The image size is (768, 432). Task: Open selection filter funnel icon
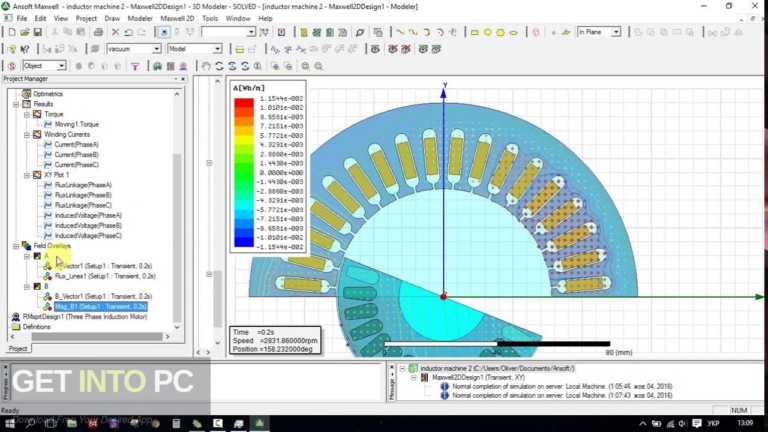coord(135,66)
